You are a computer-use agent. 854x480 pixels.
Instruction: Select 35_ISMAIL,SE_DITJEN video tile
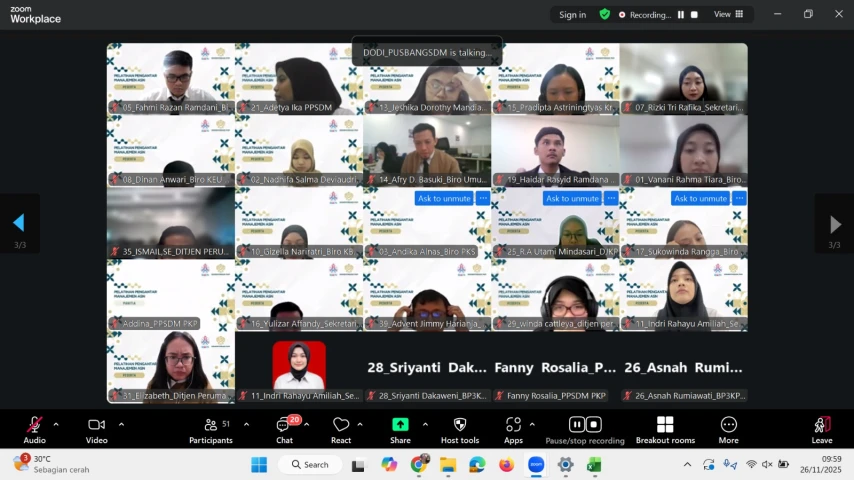pos(171,223)
